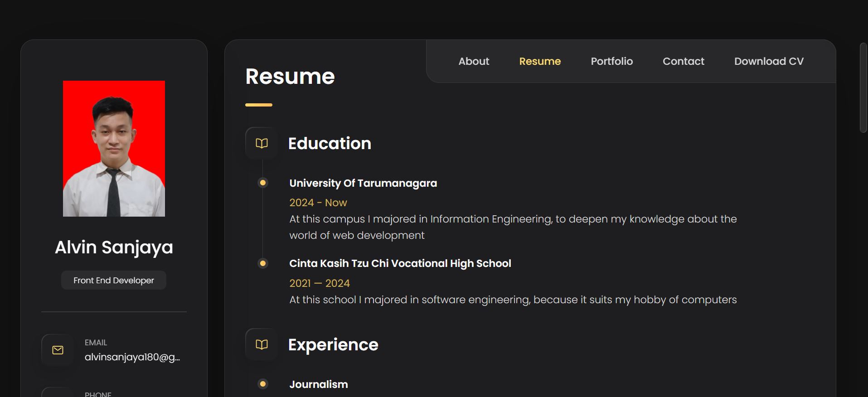The height and width of the screenshot is (397, 868).
Task: Select the Resume navigation tab
Action: click(540, 61)
